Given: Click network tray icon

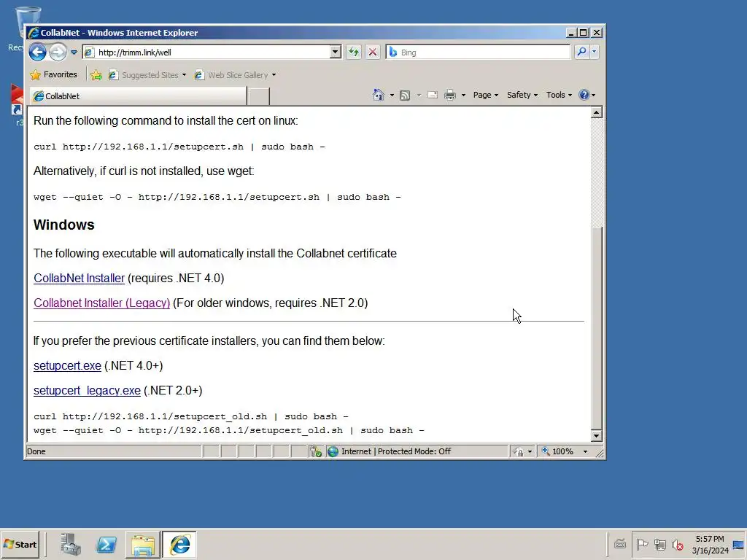Looking at the screenshot, I should coord(659,544).
